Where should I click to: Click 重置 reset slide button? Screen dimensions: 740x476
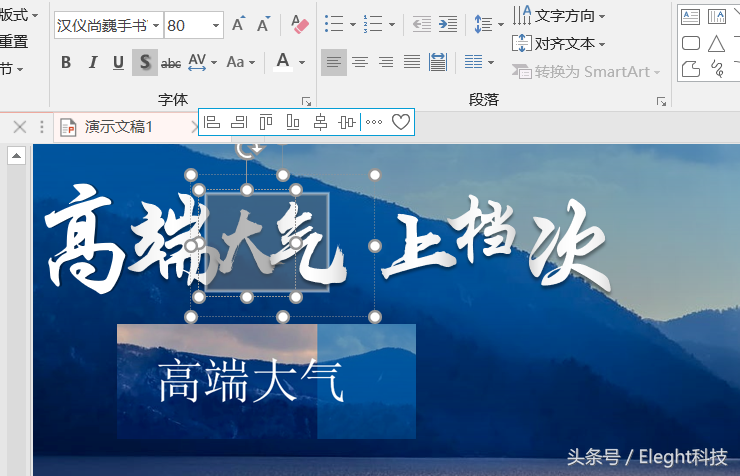pyautogui.click(x=14, y=42)
